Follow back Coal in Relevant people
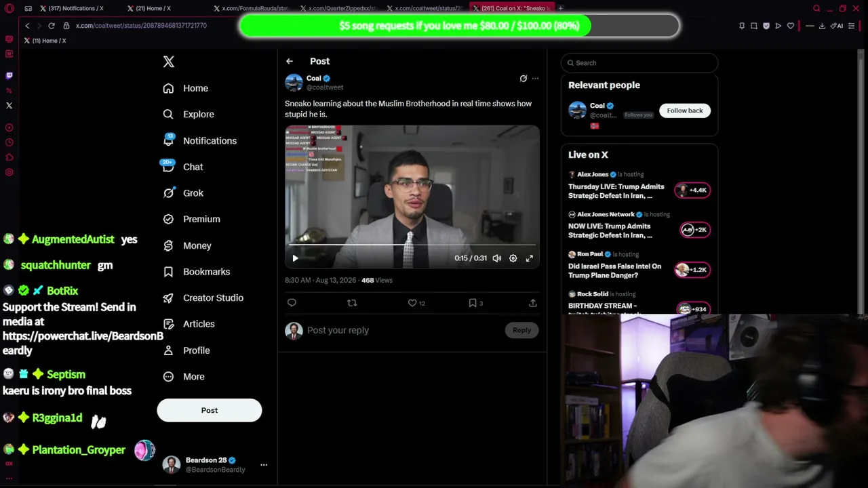Viewport: 868px width, 488px height. pos(685,110)
